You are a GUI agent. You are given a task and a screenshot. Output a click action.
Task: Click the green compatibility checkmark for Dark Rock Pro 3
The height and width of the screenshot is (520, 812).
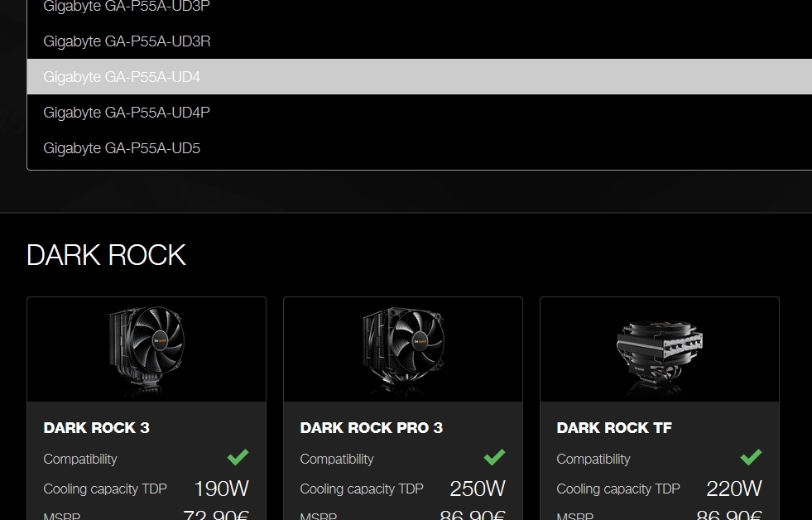pyautogui.click(x=494, y=457)
